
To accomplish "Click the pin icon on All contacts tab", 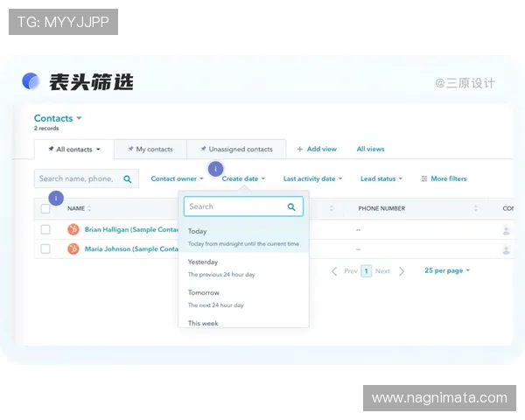I will 51,149.
